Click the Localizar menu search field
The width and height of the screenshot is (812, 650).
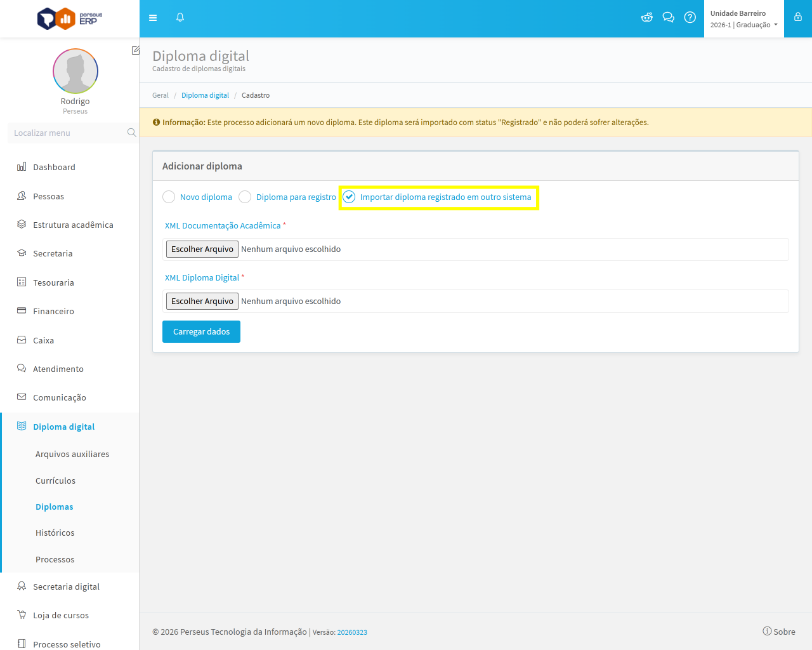pyautogui.click(x=67, y=133)
